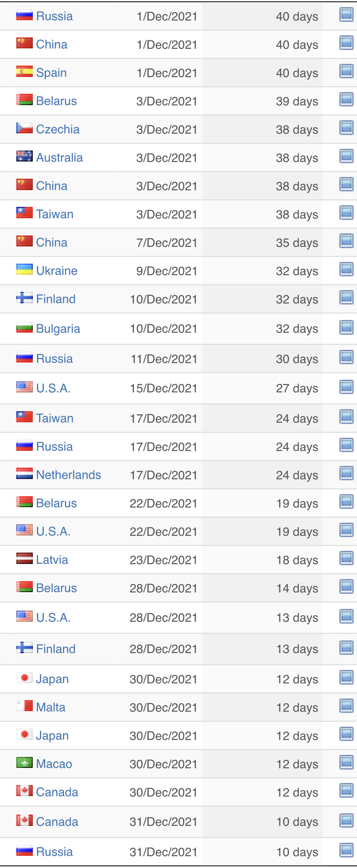The width and height of the screenshot is (357, 868).
Task: Click details icon in U.S.A. 15/Dec/2021 row
Action: click(346, 387)
